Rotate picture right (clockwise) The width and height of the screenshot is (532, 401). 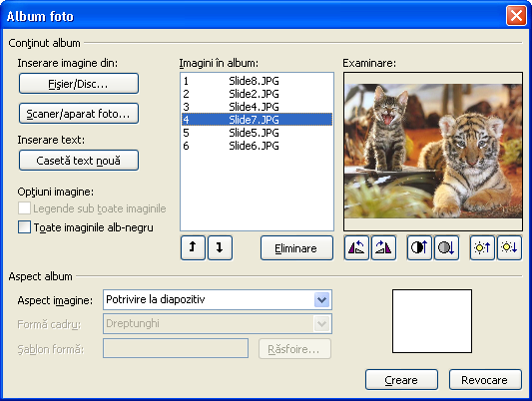(383, 248)
